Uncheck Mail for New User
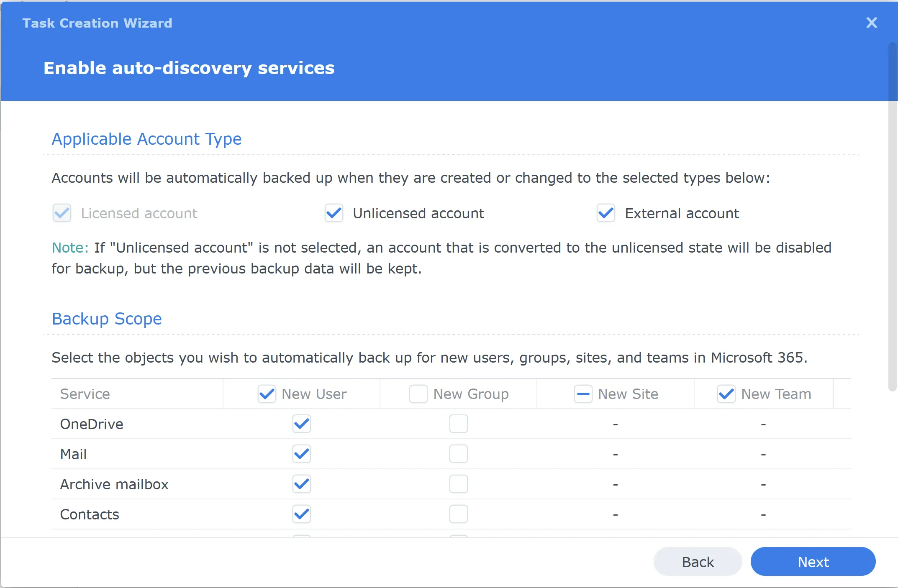This screenshot has height=588, width=898. tap(301, 454)
